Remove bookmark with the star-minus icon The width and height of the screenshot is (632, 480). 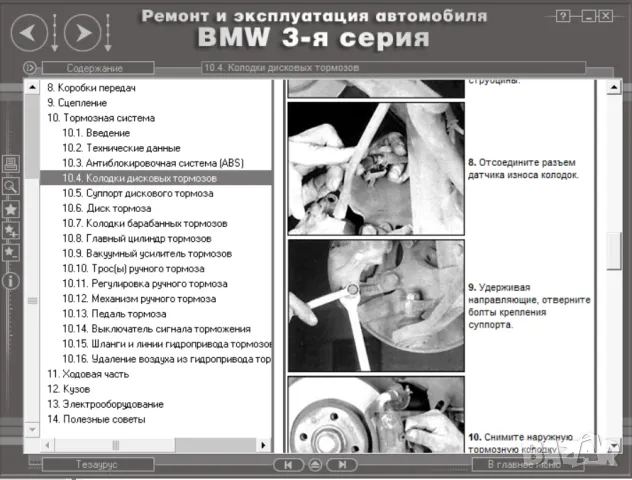point(11,253)
